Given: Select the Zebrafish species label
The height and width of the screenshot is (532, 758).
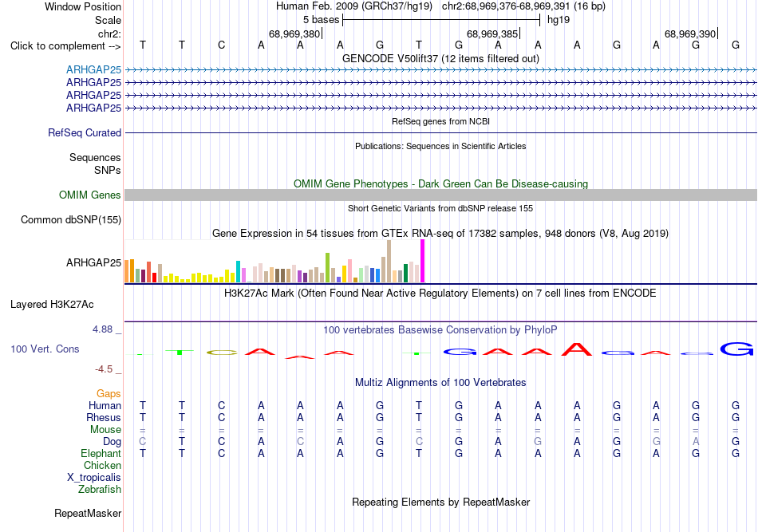Looking at the screenshot, I should pos(100,489).
